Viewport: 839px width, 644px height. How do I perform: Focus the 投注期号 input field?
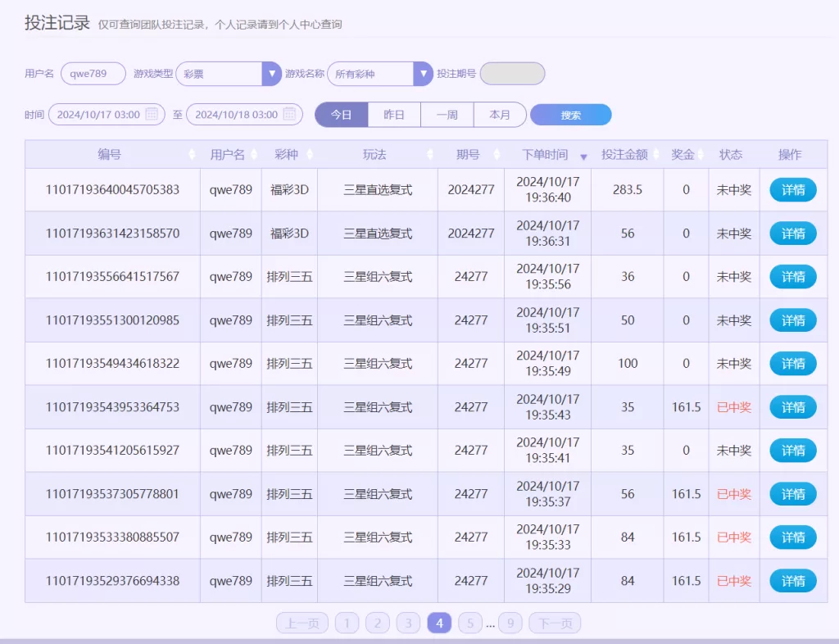coord(513,74)
